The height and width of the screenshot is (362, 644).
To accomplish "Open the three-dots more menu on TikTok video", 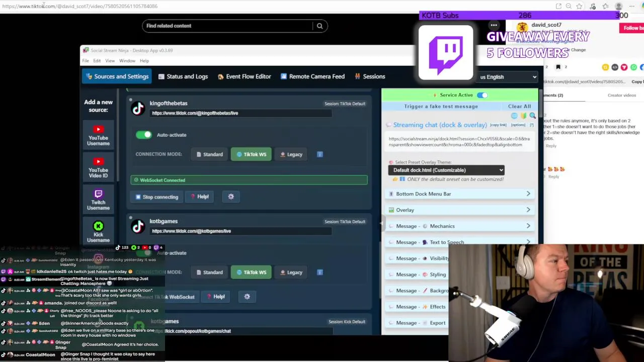I will click(494, 25).
